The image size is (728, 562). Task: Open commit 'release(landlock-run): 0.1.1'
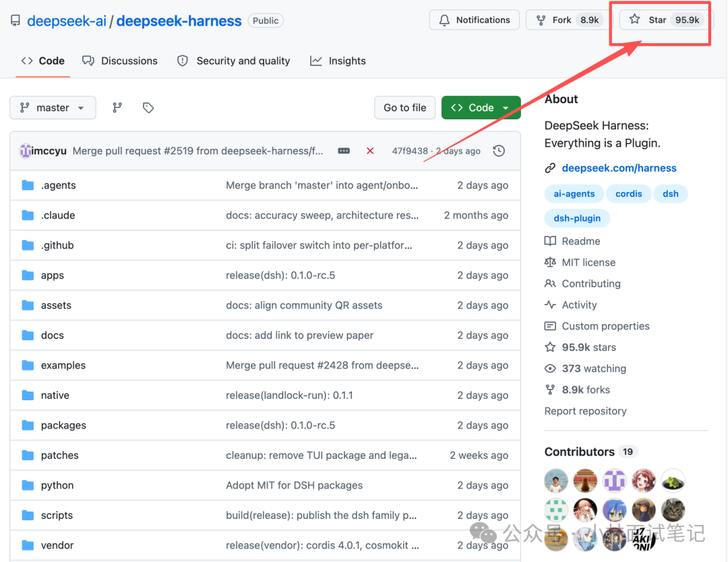click(x=289, y=396)
